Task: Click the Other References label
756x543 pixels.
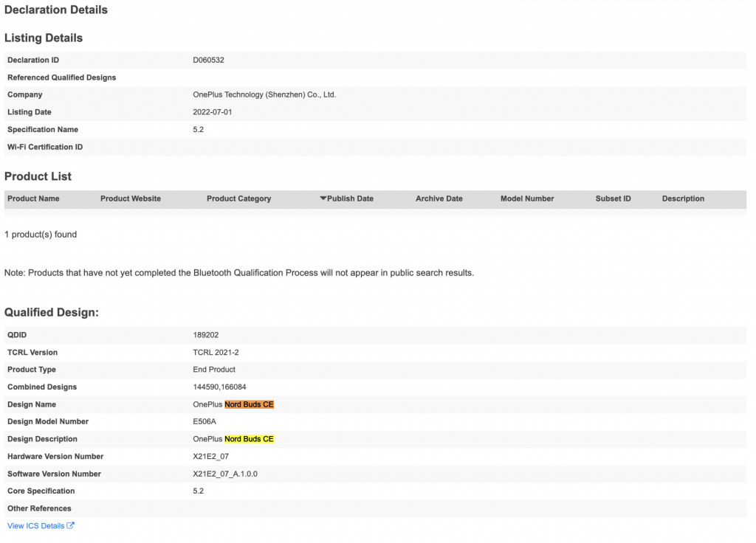Action: (x=39, y=508)
